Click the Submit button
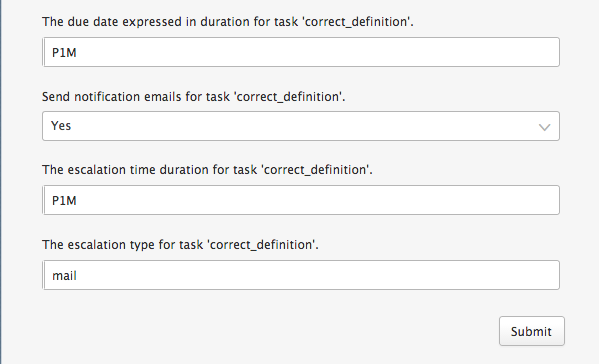599x364 pixels. 531,331
